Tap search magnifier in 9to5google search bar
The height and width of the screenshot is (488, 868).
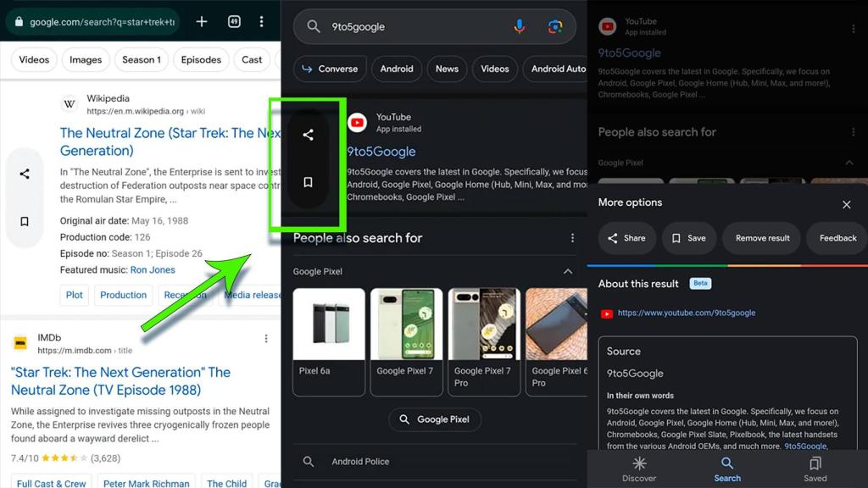(314, 26)
